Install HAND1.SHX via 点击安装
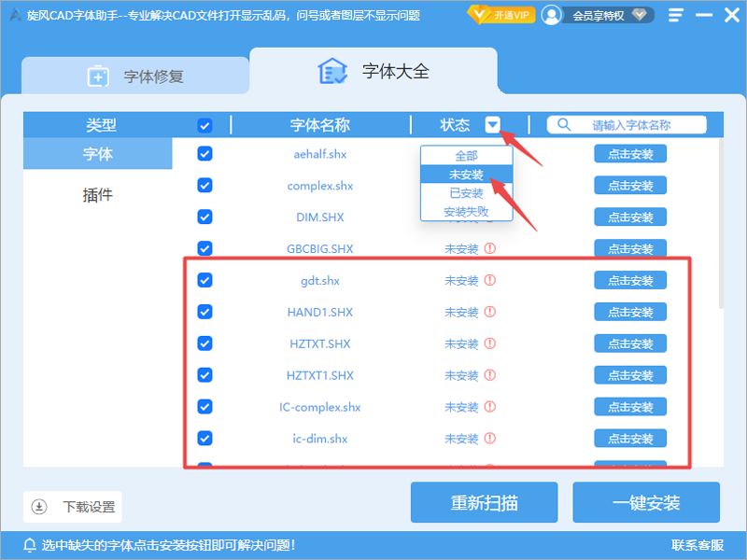This screenshot has width=747, height=560. pyautogui.click(x=630, y=312)
